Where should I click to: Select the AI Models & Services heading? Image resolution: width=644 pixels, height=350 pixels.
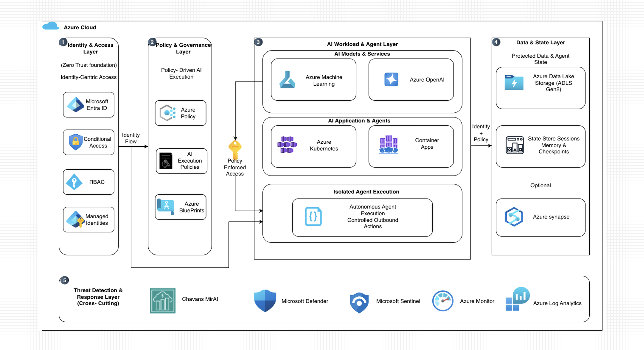pyautogui.click(x=362, y=54)
